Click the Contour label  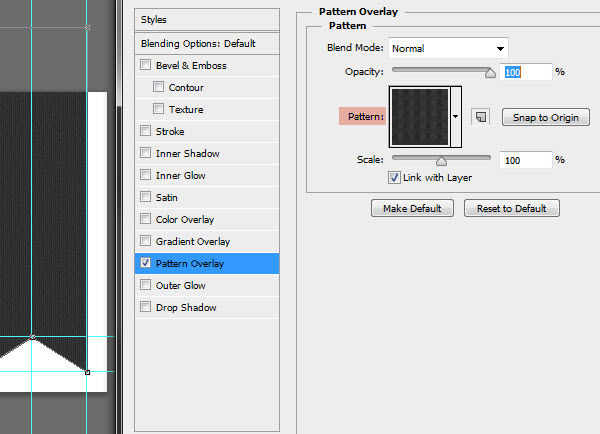(x=186, y=88)
